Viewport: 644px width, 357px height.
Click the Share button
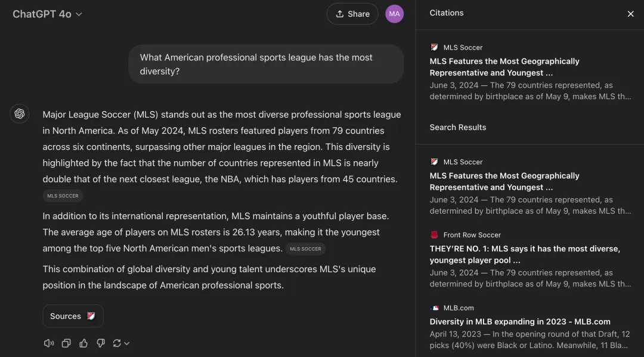[x=352, y=14]
